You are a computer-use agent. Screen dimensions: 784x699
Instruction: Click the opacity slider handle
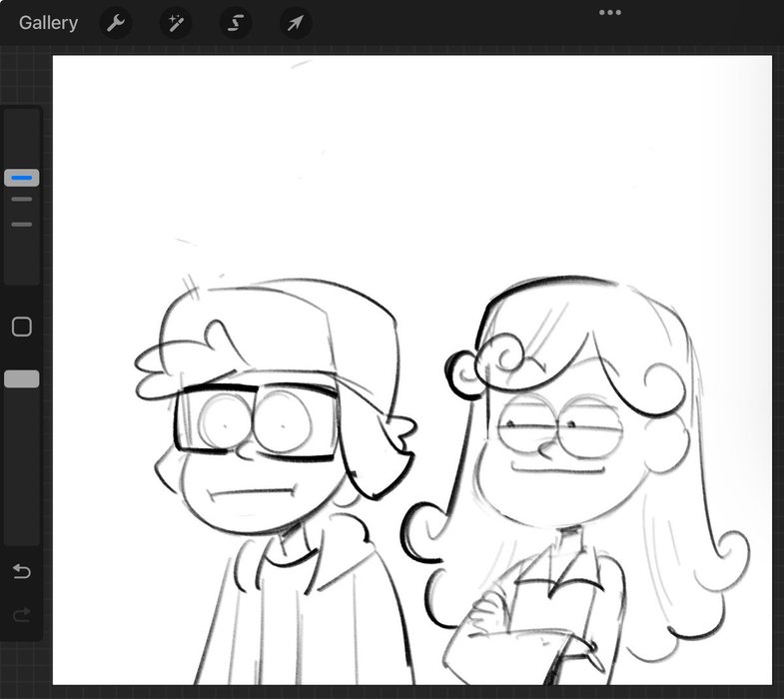click(22, 378)
